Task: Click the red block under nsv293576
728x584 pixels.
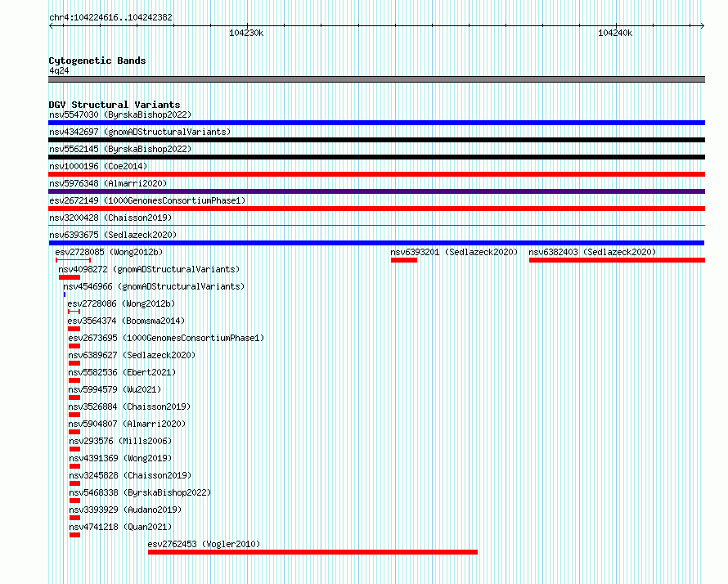Action: (x=74, y=449)
